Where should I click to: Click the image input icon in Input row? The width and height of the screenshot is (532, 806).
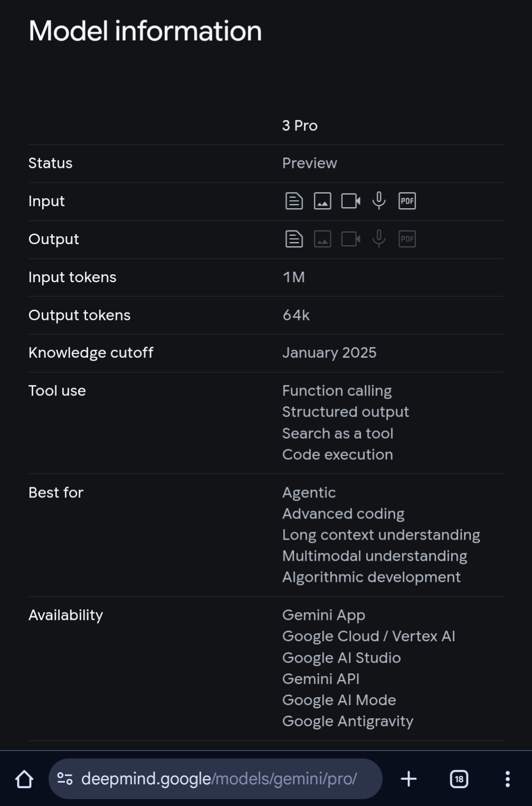click(322, 201)
